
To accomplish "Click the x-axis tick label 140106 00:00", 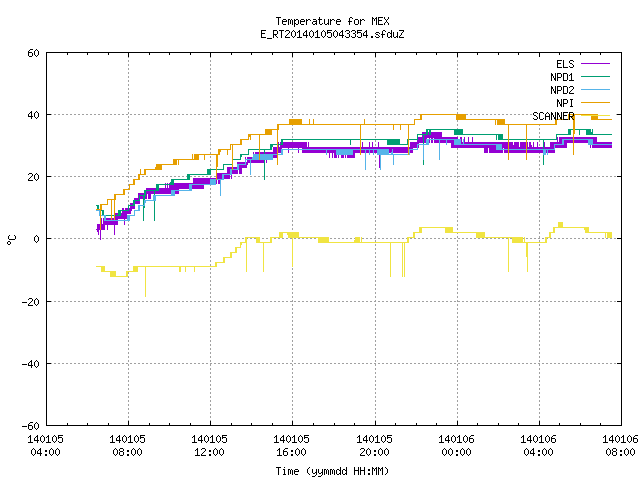I will (x=456, y=445).
